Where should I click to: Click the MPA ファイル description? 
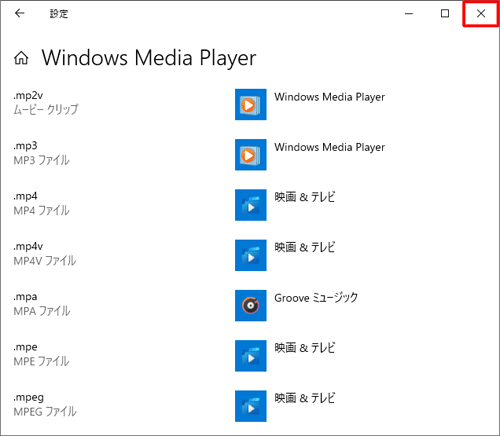click(x=42, y=311)
